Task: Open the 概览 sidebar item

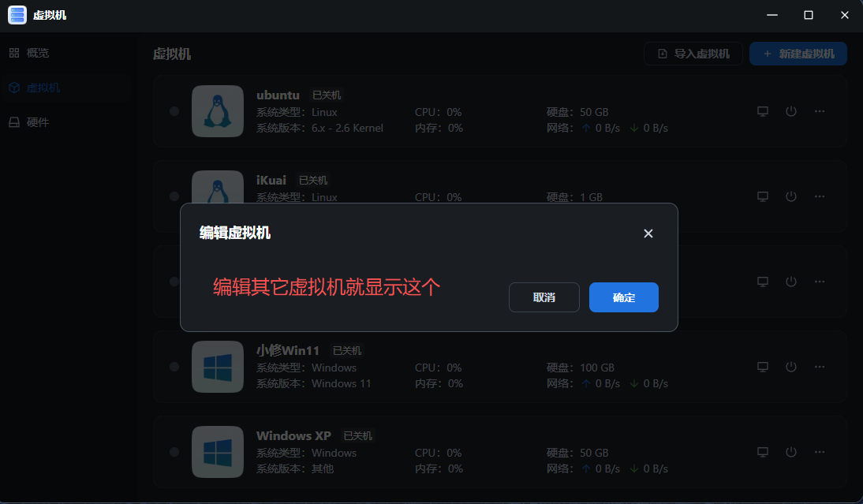Action: pyautogui.click(x=65, y=53)
